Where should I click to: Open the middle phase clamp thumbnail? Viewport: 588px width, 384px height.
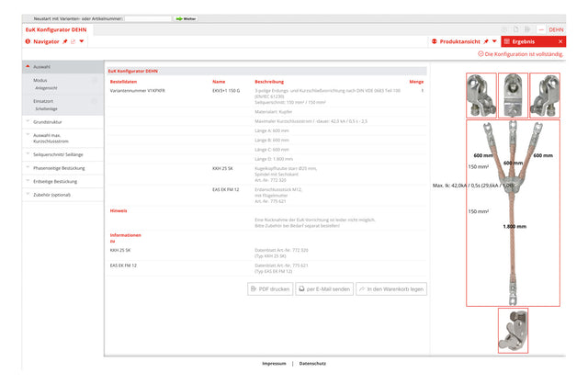[513, 96]
